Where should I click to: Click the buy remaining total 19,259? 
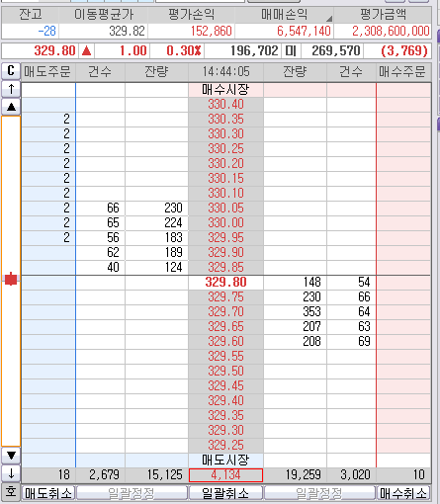click(x=304, y=475)
